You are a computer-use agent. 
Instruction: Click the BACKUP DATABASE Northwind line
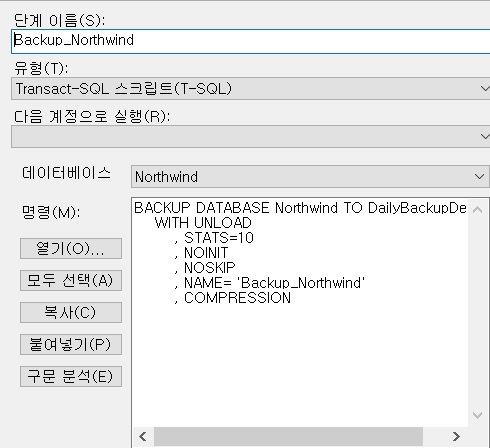[x=300, y=208]
